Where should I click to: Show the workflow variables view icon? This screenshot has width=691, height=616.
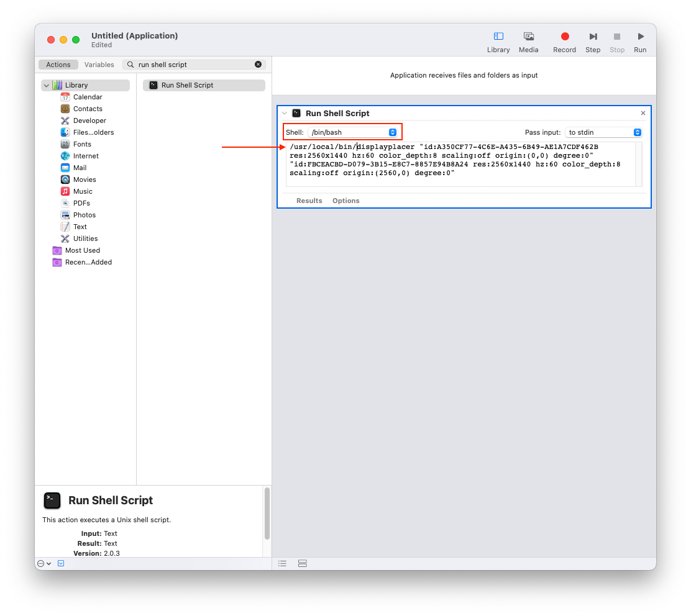pos(302,564)
